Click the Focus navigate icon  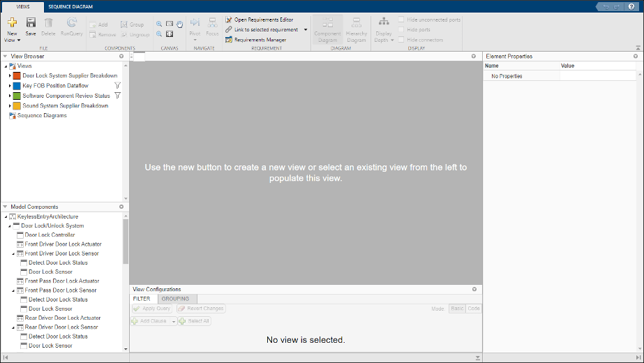tap(212, 22)
